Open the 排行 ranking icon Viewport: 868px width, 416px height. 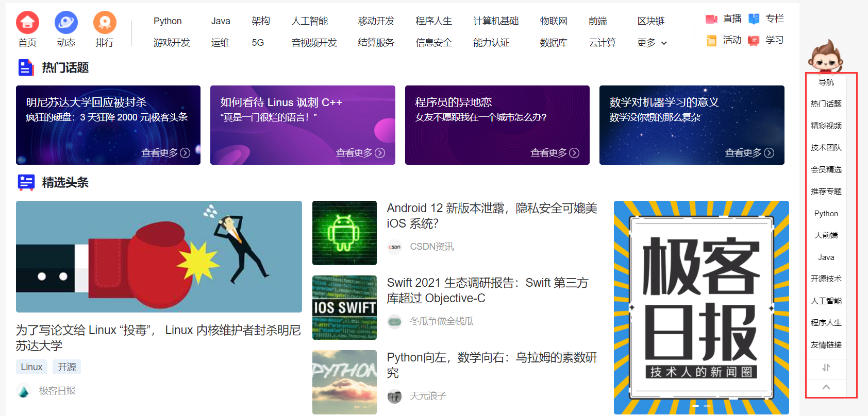click(x=105, y=23)
